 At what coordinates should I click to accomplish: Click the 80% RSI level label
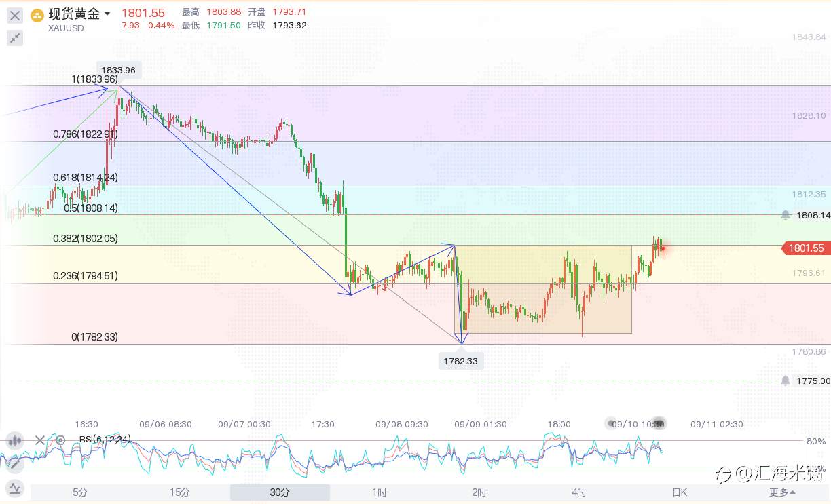[816, 442]
